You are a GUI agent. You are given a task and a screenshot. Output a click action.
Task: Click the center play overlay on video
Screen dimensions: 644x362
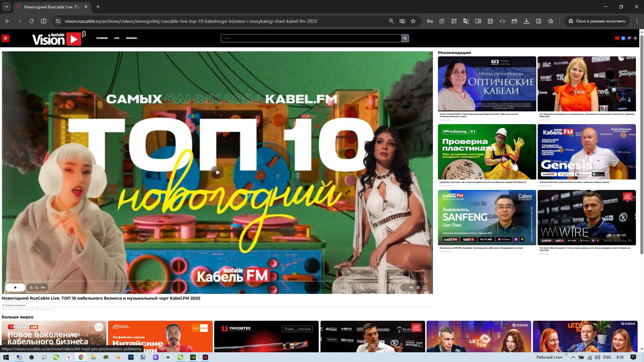217,172
